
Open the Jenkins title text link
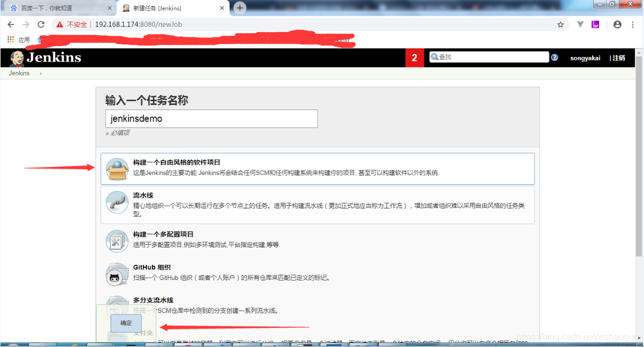[54, 58]
